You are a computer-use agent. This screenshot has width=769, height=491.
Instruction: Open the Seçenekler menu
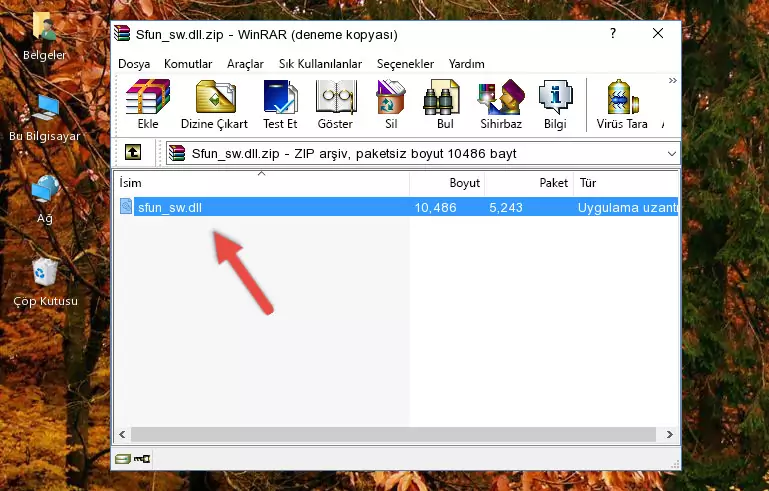coord(405,64)
